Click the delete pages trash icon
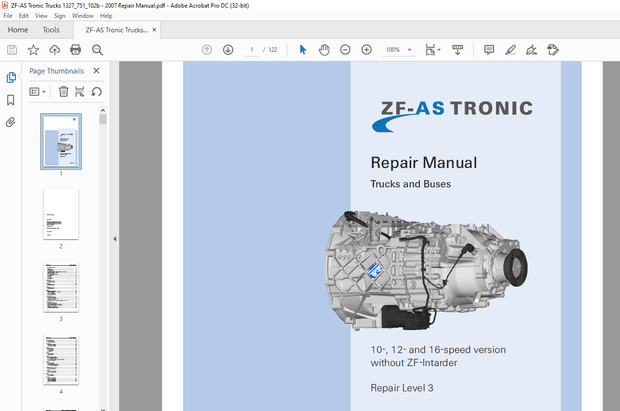Image resolution: width=620 pixels, height=411 pixels. (x=63, y=92)
